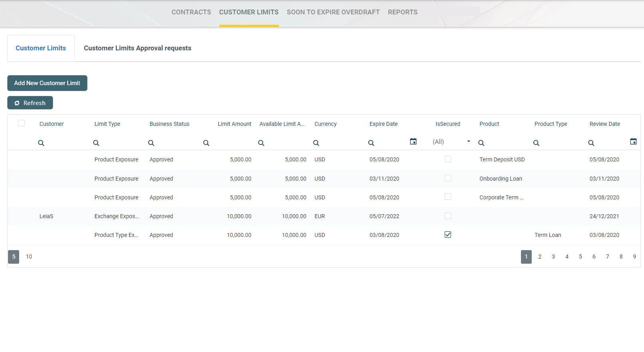Open Customer Limits Approval requests tab
The image size is (644, 352).
tap(137, 48)
